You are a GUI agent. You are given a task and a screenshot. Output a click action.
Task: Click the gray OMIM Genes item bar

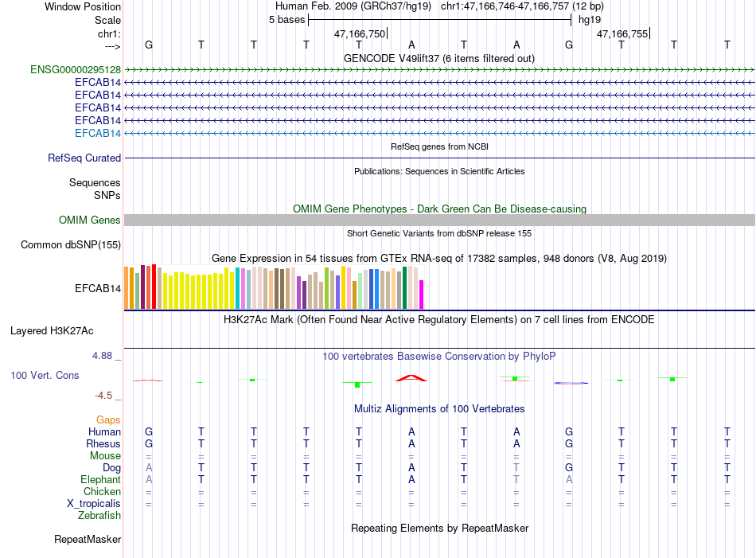click(439, 220)
